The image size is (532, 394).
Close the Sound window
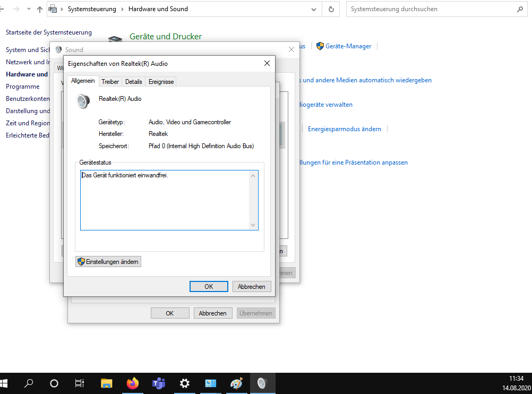click(x=291, y=49)
